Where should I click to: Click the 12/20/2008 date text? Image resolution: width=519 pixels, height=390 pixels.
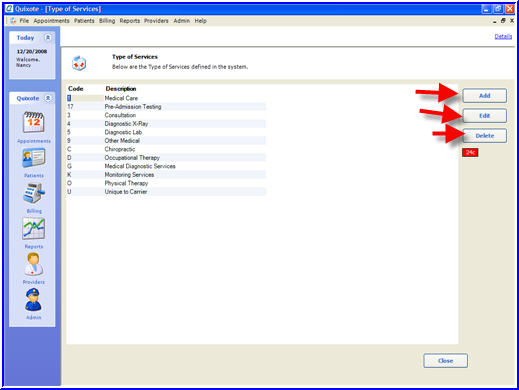[x=32, y=51]
